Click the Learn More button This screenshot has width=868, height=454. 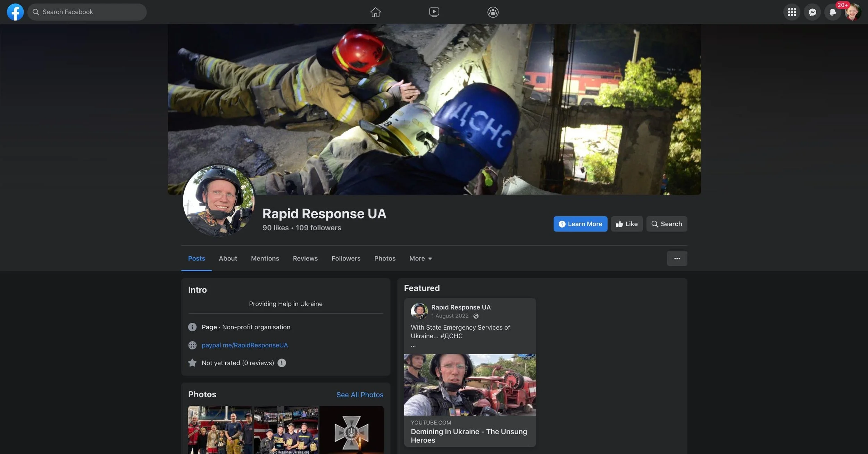pos(580,224)
